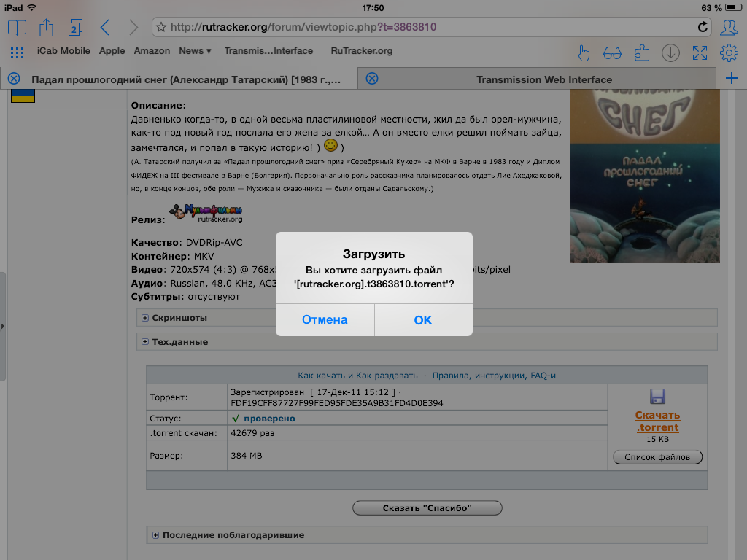Screen dimensions: 747x560
Task: Tap the cartoon poster image
Action: click(x=645, y=176)
